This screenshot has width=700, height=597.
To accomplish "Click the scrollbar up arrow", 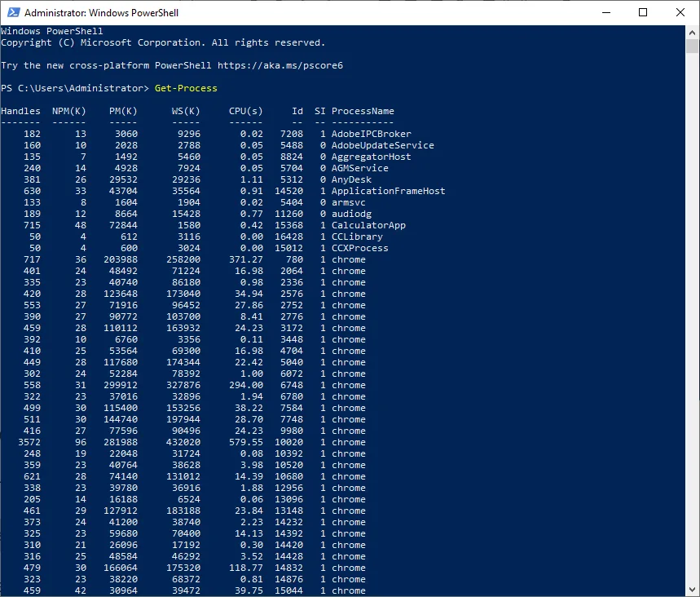I will 693,31.
